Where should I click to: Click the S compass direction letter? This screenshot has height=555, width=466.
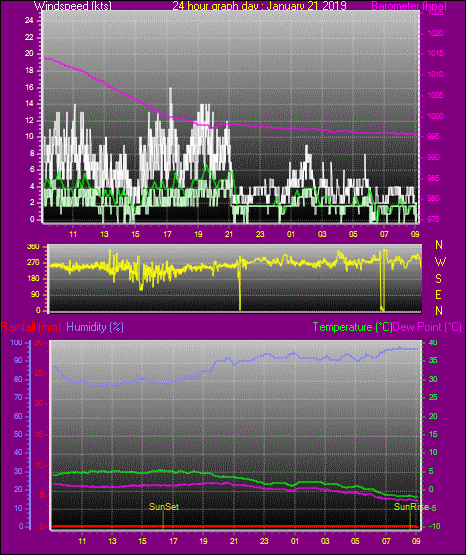pos(438,279)
